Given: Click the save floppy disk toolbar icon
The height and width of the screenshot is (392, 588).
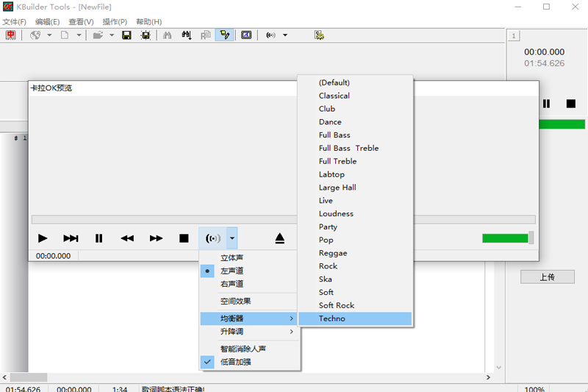Looking at the screenshot, I should click(x=126, y=35).
